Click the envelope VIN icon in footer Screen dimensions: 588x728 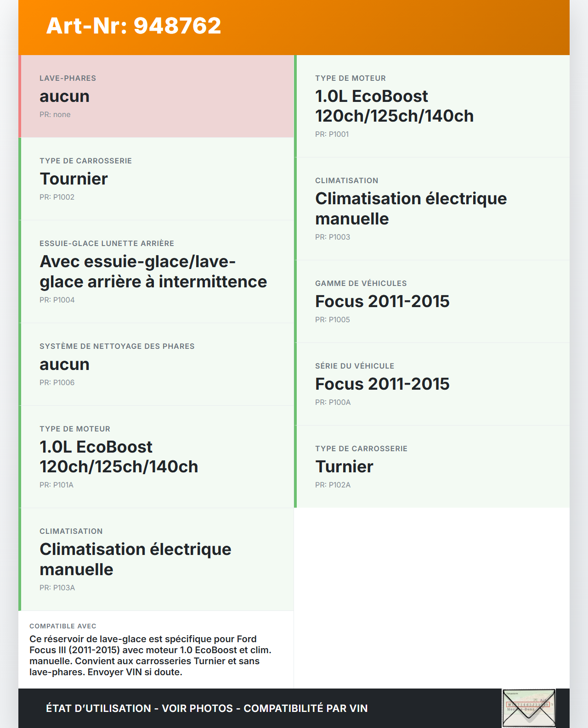[529, 708]
